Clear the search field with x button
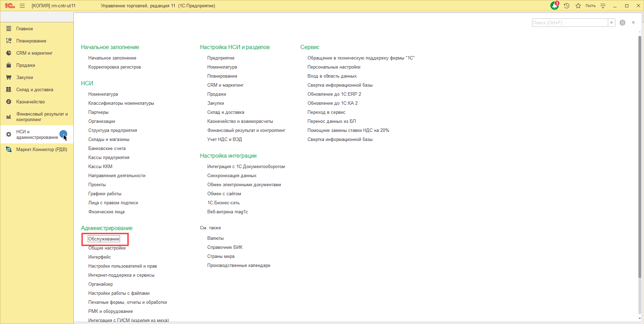Image resolution: width=644 pixels, height=324 pixels. [x=611, y=23]
